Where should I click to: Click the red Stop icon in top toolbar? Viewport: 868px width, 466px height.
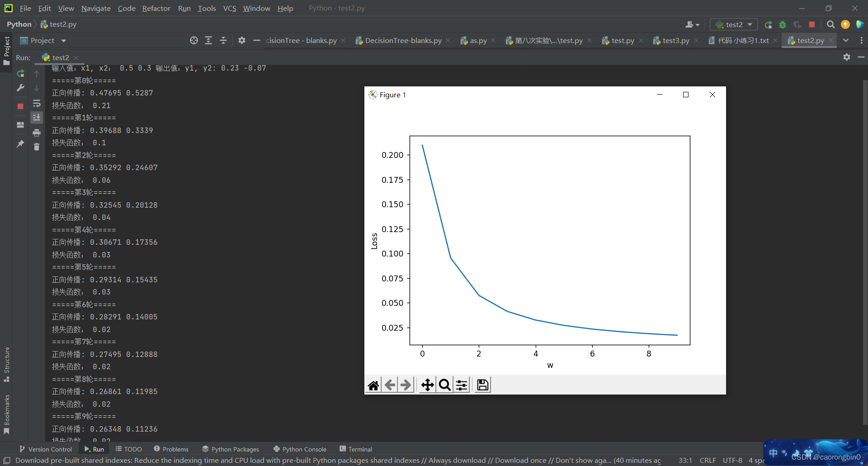[x=812, y=24]
